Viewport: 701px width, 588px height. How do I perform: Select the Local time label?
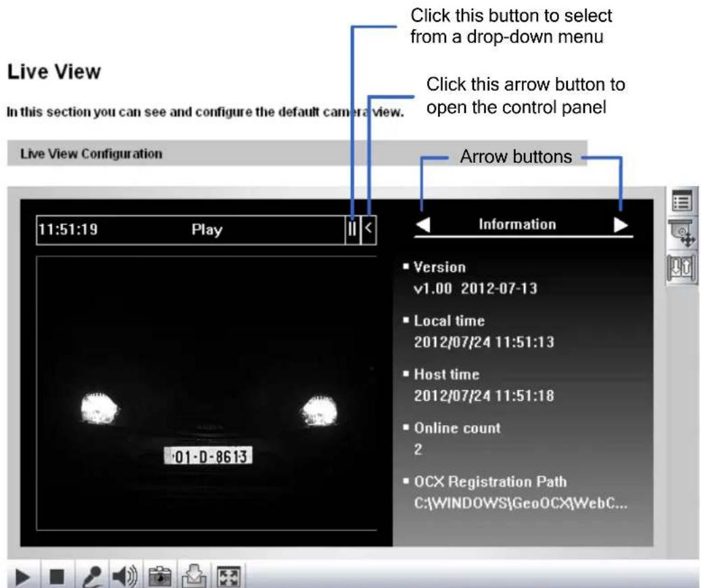(x=450, y=320)
